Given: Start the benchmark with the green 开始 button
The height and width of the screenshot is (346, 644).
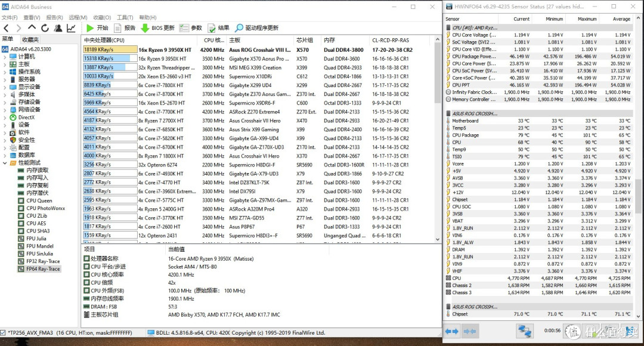Looking at the screenshot, I should click(x=97, y=28).
